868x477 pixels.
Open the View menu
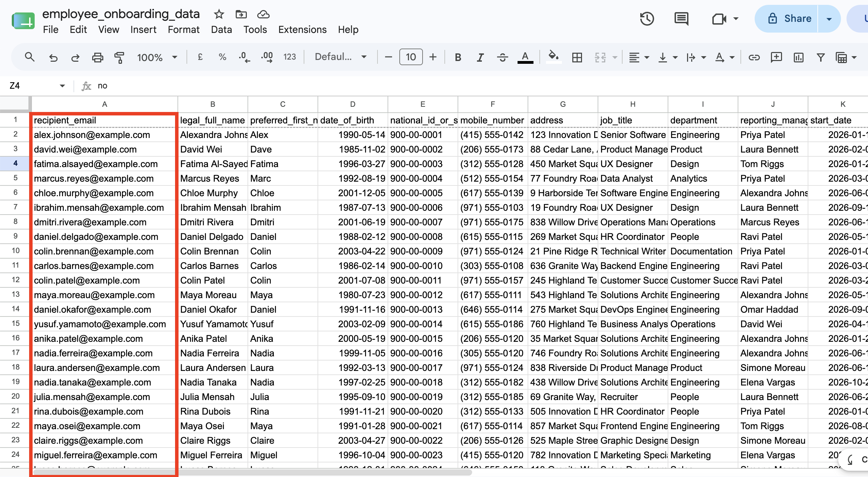(108, 30)
